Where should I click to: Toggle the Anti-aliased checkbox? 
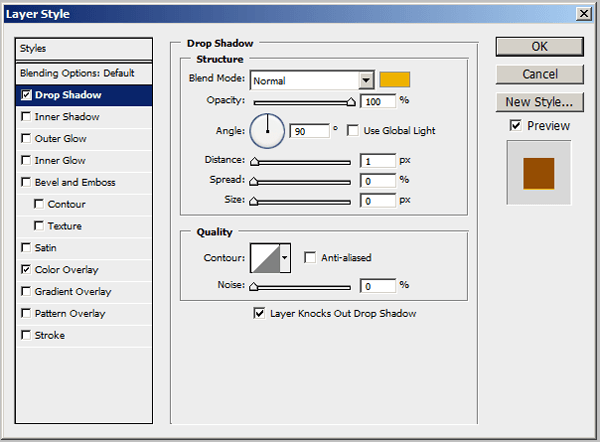[x=310, y=257]
